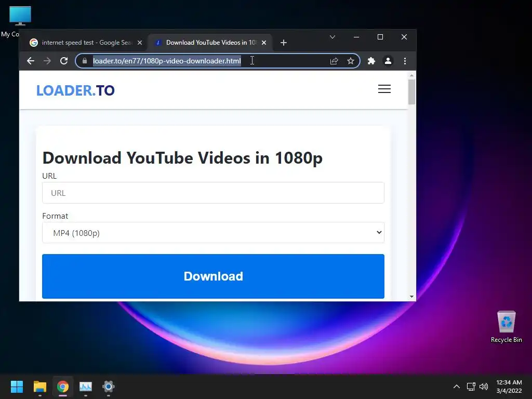The height and width of the screenshot is (399, 532).
Task: Go back with the browser back arrow
Action: pyautogui.click(x=31, y=61)
